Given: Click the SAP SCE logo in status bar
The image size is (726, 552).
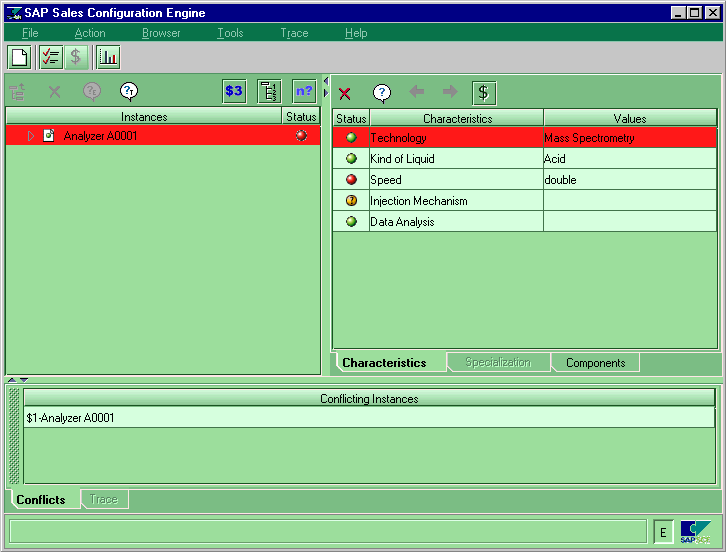Looking at the screenshot, I should [695, 532].
